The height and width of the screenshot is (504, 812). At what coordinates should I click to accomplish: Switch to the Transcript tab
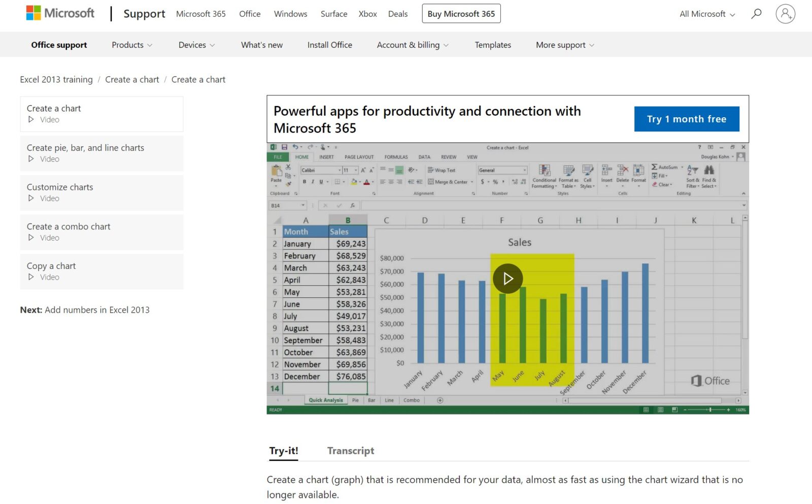[350, 451]
